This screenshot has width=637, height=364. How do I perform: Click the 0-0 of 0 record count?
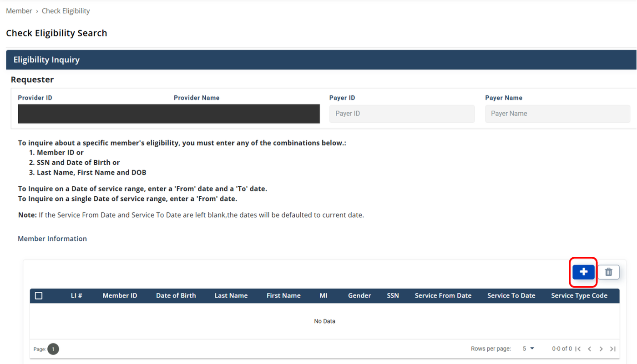tap(562, 349)
